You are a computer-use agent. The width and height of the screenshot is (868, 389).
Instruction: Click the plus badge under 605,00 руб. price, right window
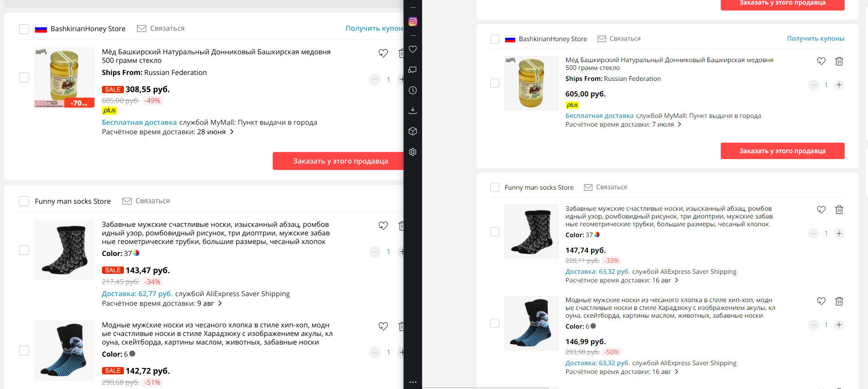pyautogui.click(x=572, y=105)
